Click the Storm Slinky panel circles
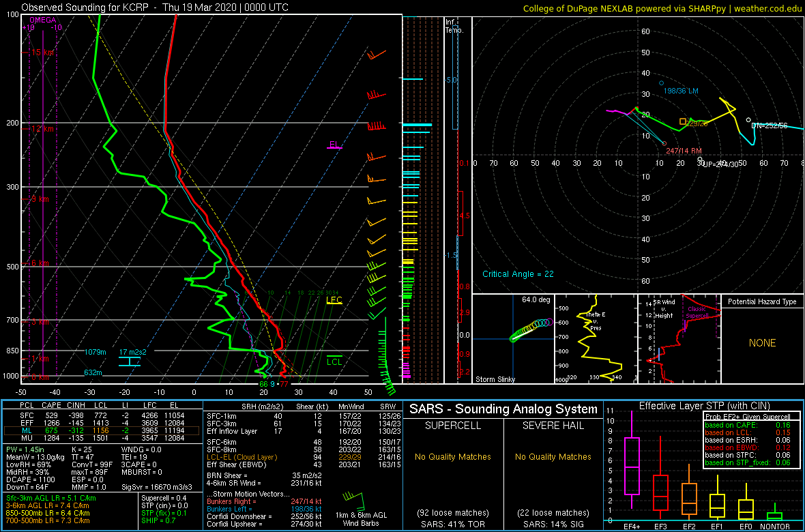 coord(531,330)
